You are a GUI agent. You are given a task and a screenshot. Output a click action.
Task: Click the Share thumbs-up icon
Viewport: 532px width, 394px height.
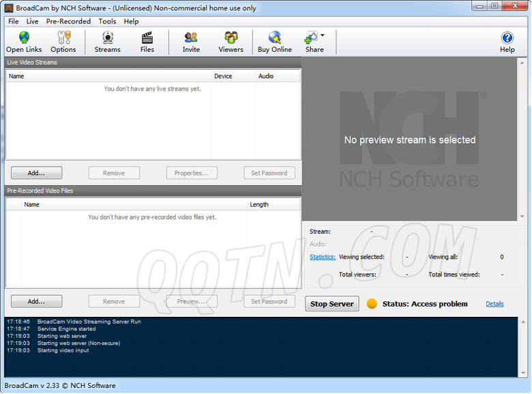[312, 38]
